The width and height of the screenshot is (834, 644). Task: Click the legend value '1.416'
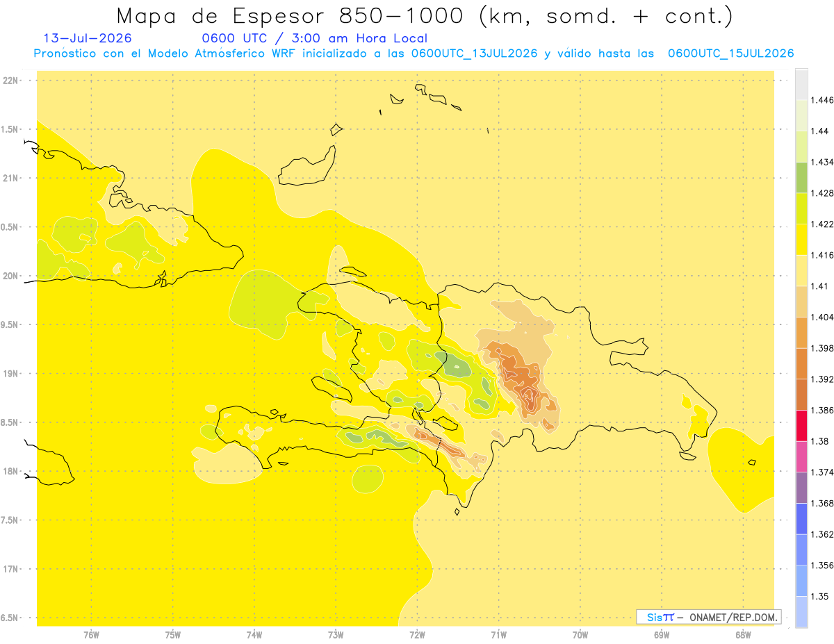pyautogui.click(x=822, y=255)
